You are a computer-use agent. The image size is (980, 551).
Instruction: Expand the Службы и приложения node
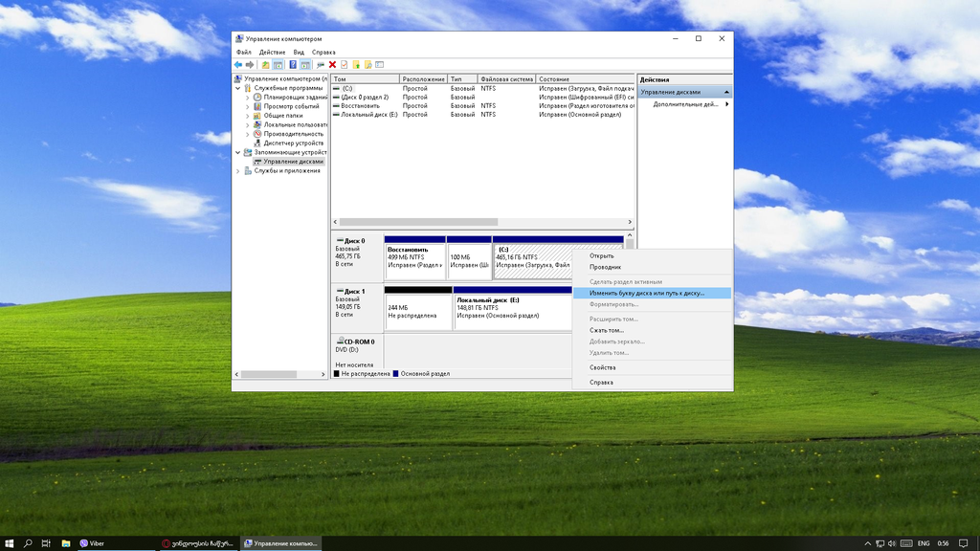pyautogui.click(x=237, y=171)
